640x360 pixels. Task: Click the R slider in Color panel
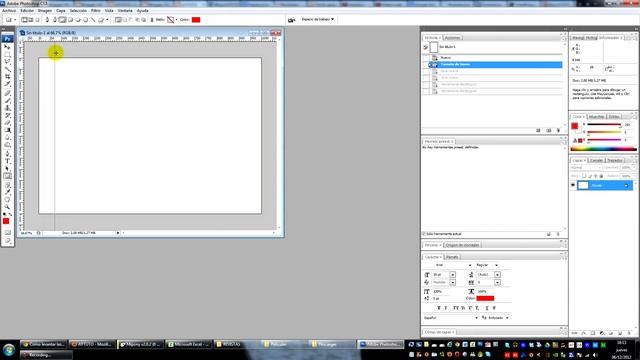click(604, 124)
